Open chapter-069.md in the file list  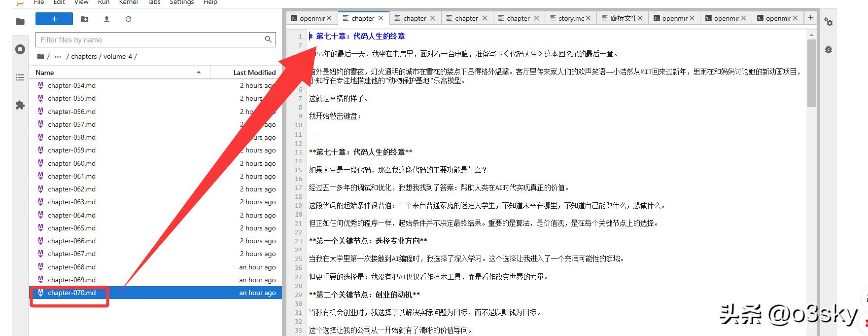[x=71, y=280]
